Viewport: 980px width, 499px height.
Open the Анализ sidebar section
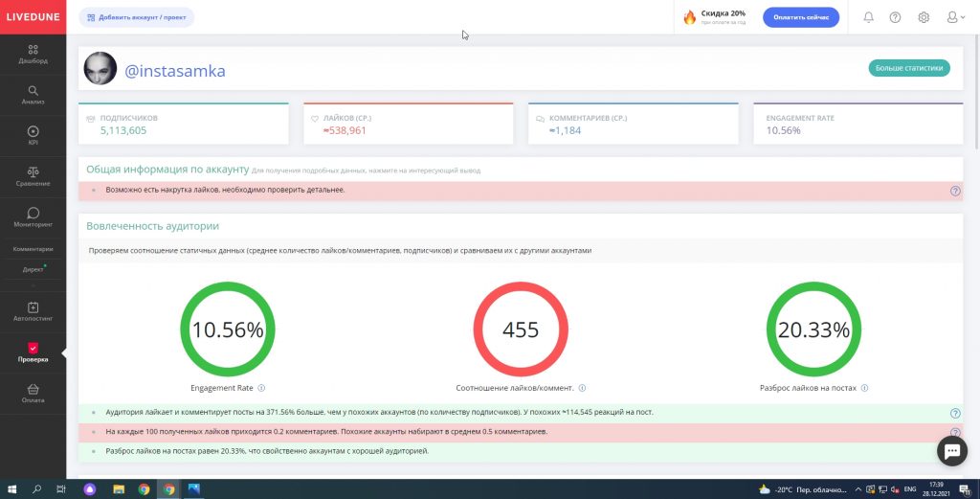coord(33,95)
